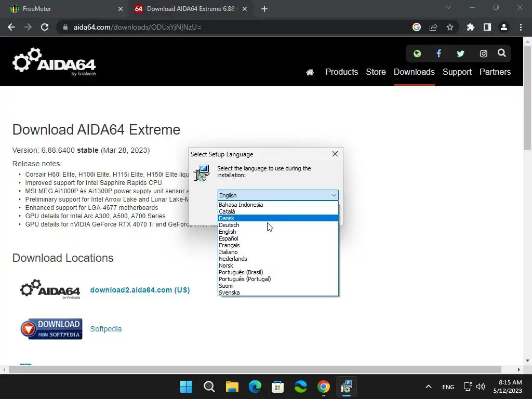Open the clock showing 8:15 AM
Screen dimensions: 532x399
point(508,387)
